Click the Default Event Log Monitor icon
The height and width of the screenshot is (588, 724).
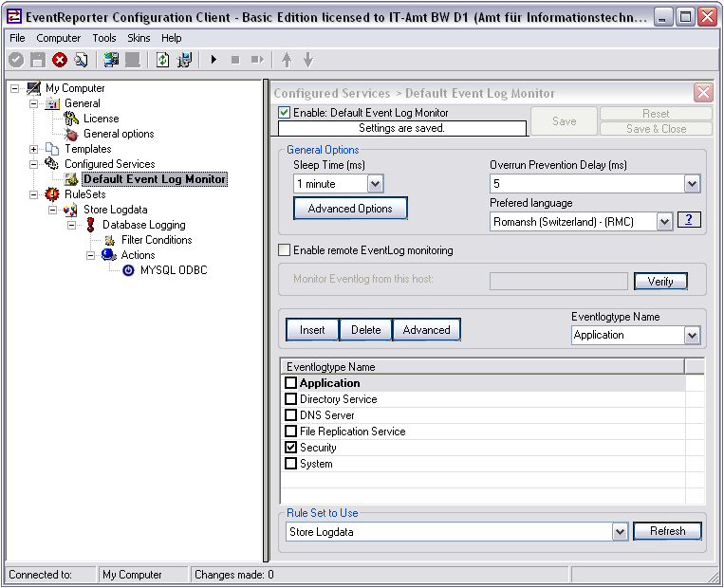(x=71, y=179)
